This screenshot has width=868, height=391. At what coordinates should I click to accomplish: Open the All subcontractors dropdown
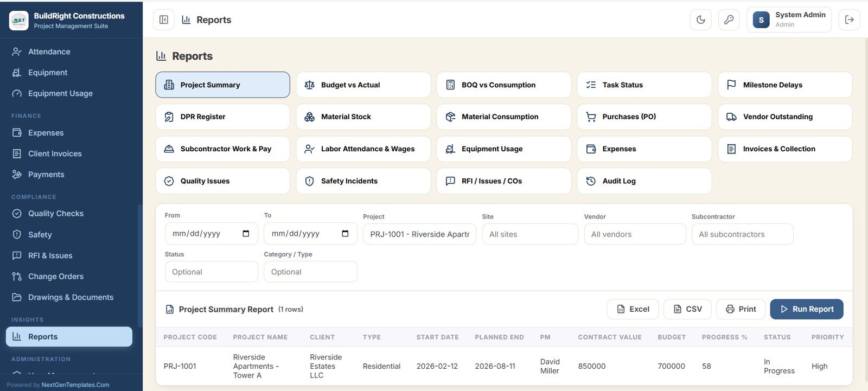click(742, 234)
